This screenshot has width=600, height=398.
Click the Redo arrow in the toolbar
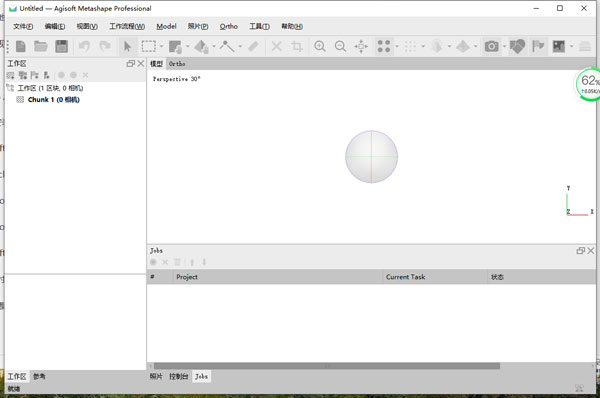click(x=104, y=46)
